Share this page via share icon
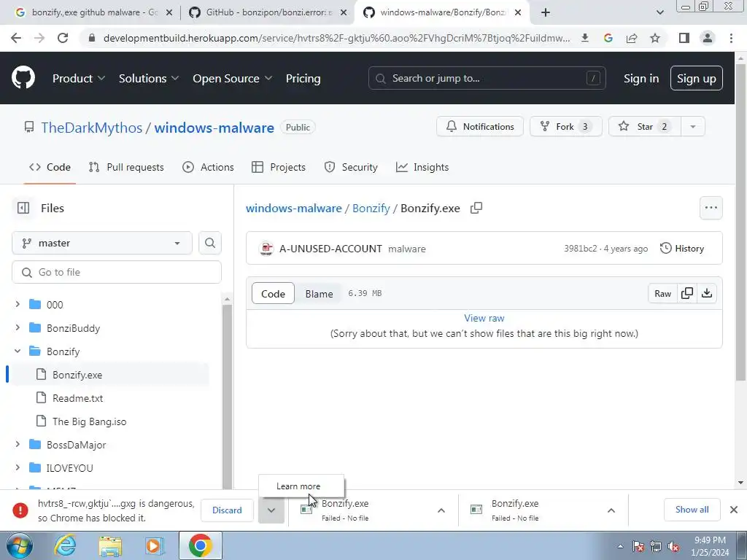The width and height of the screenshot is (747, 560). click(x=632, y=38)
